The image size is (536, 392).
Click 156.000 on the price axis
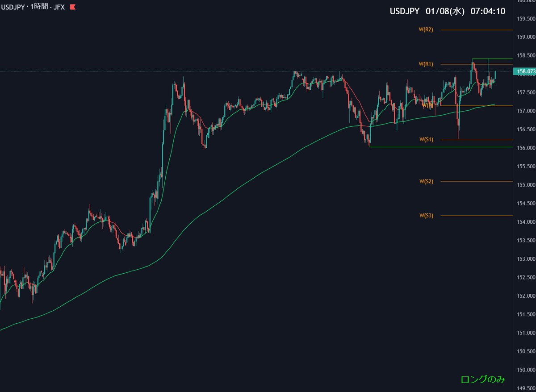[x=526, y=148]
